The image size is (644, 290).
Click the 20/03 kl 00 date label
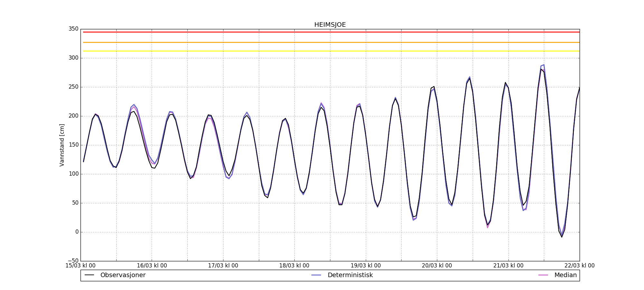[x=437, y=266]
